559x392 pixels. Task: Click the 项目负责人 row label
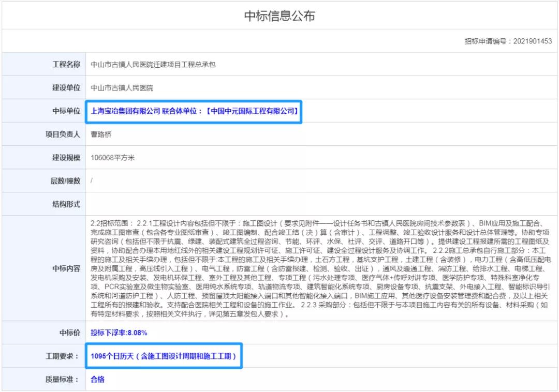point(63,134)
